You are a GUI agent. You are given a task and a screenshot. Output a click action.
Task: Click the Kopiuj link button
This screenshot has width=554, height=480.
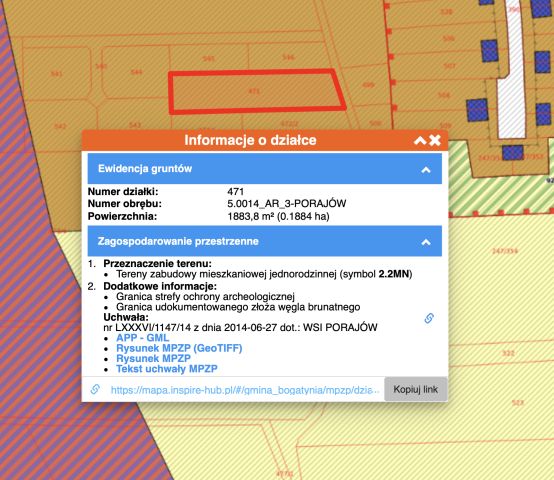click(x=416, y=389)
